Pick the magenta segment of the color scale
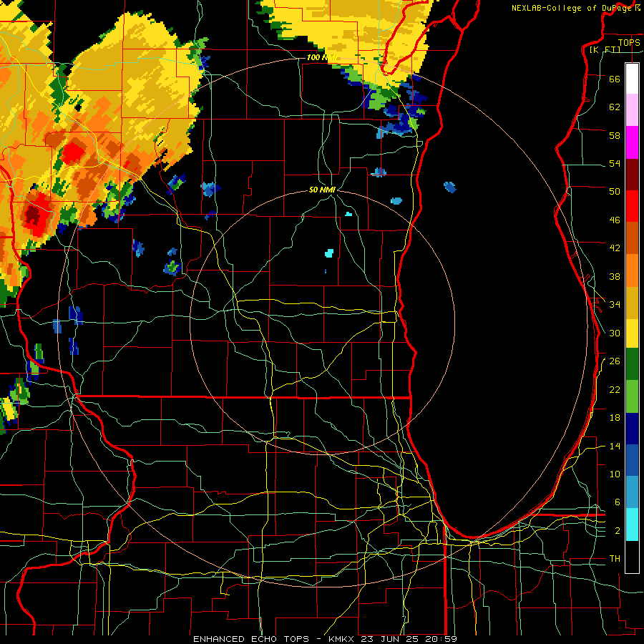This screenshot has height=644, width=644. pos(632,142)
